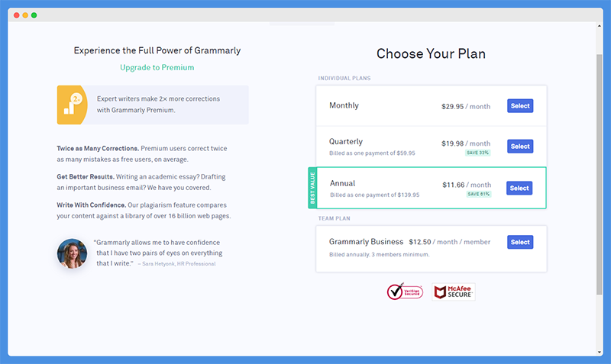Click the Save 61% badge
611x364 pixels.
[x=479, y=194]
